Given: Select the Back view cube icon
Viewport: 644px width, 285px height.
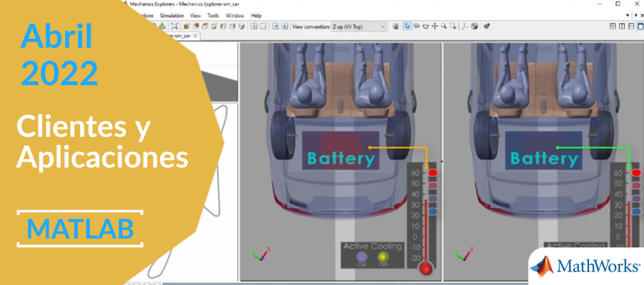Looking at the screenshot, I should tap(196, 26).
